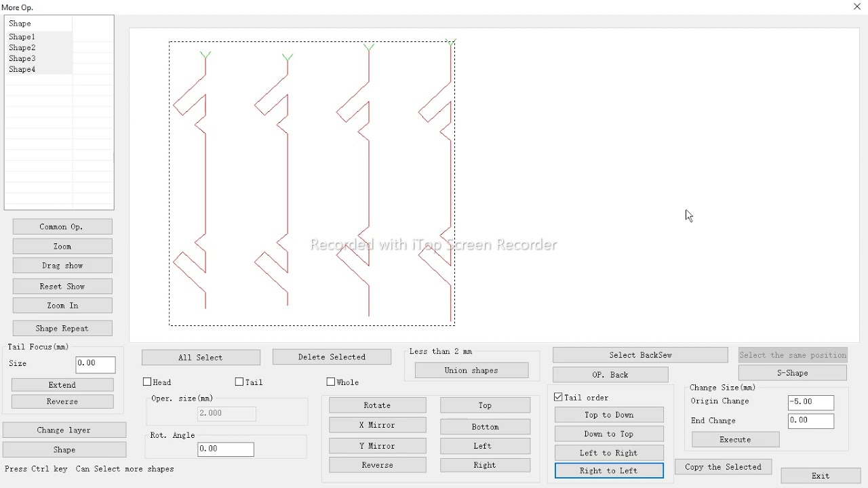This screenshot has height=488, width=868.
Task: Align shapes to Left
Action: 486,446
